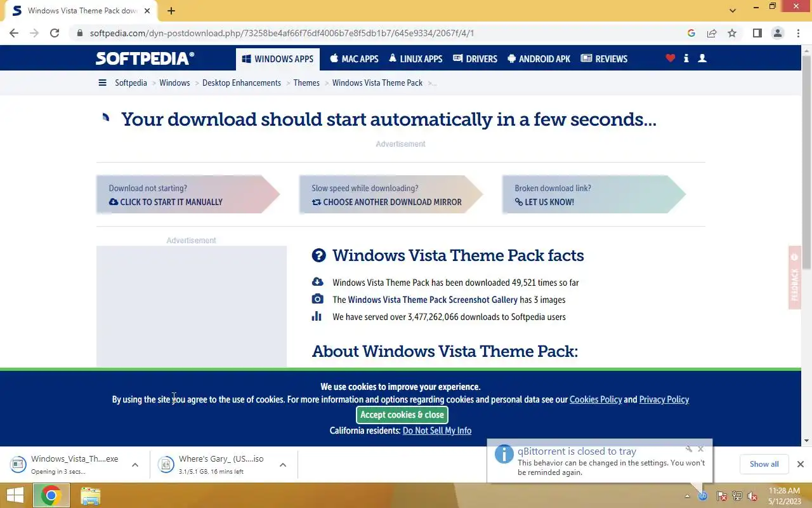Open the hamburger menu beside breadcrumbs
Screen dimensions: 812x508
(x=102, y=83)
